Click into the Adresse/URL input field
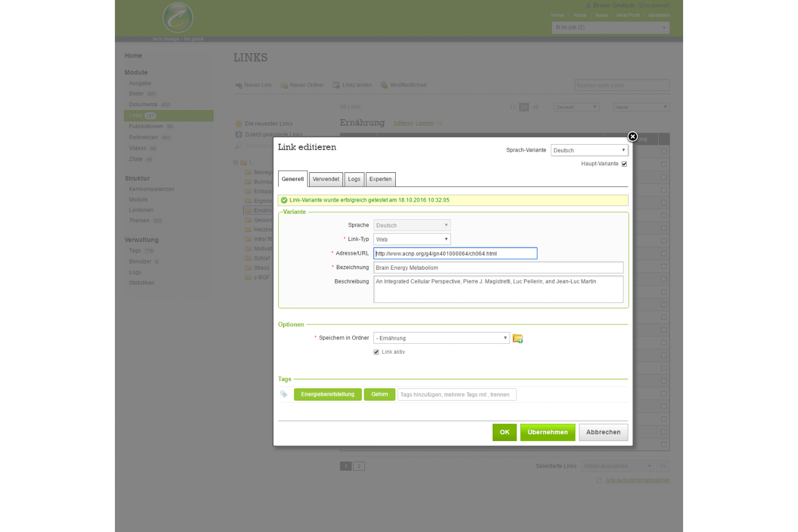Screen dimensions: 798x532 click(455, 254)
